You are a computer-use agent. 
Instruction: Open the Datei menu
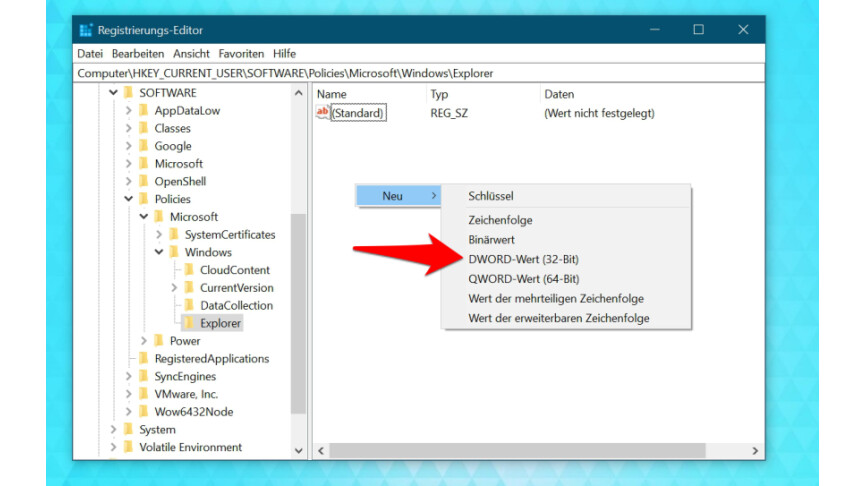[x=90, y=53]
